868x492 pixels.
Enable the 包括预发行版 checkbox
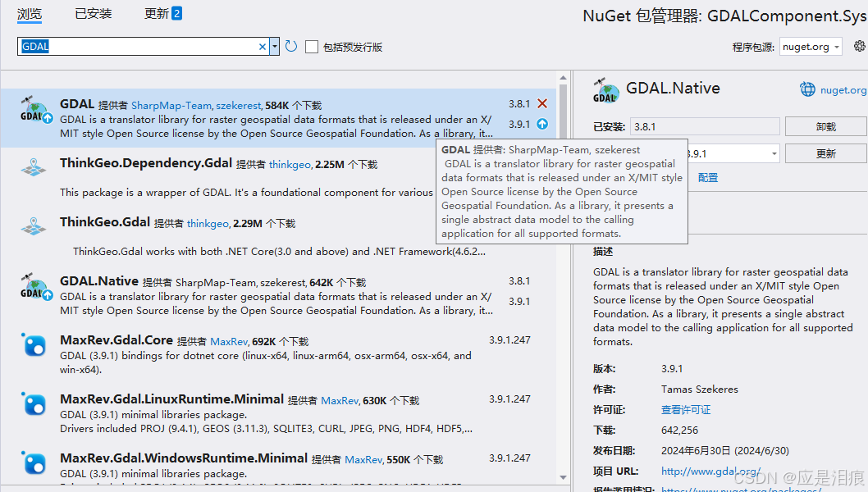click(x=311, y=47)
